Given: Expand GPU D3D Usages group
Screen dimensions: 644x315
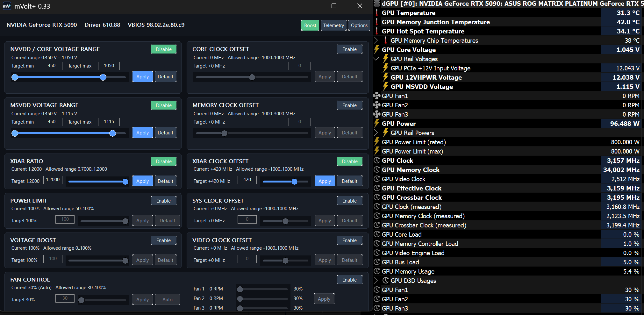Looking at the screenshot, I should (376, 281).
